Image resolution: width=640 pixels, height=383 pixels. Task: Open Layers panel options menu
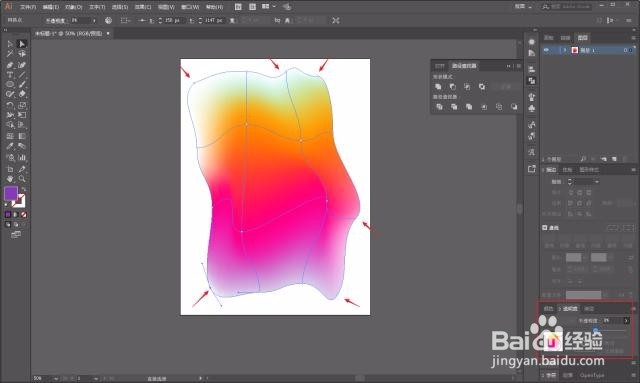[x=634, y=38]
